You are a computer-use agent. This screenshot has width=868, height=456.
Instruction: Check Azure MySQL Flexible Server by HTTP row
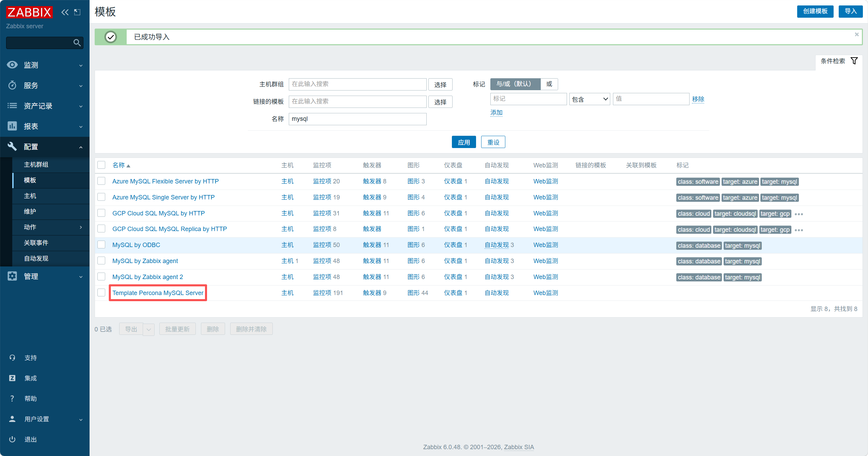click(x=101, y=181)
